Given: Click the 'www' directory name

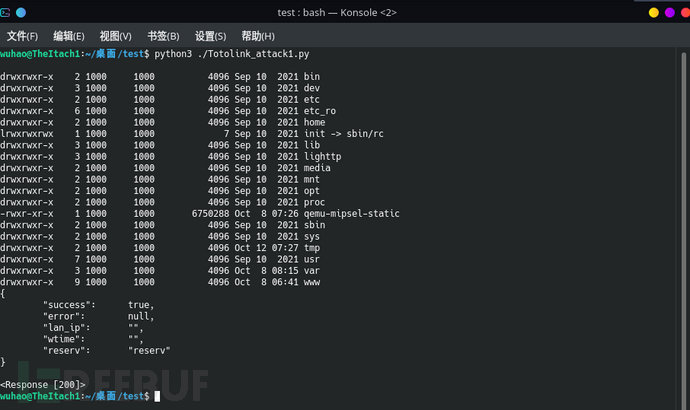Looking at the screenshot, I should coord(312,282).
